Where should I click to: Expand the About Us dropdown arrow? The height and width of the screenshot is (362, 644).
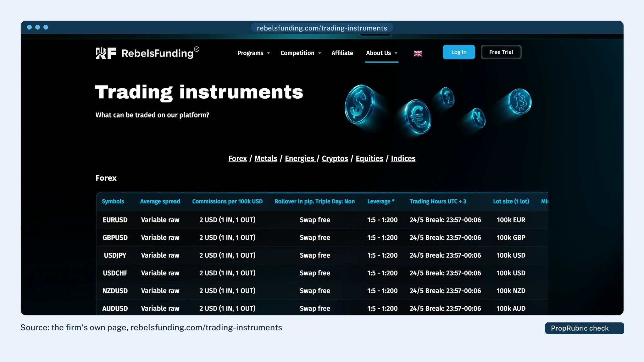[x=396, y=53]
